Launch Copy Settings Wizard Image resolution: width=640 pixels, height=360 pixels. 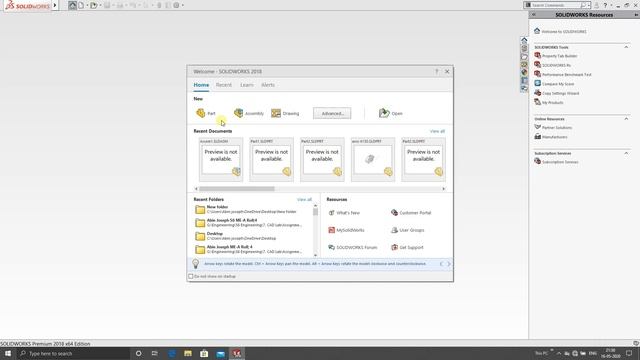[x=556, y=93]
